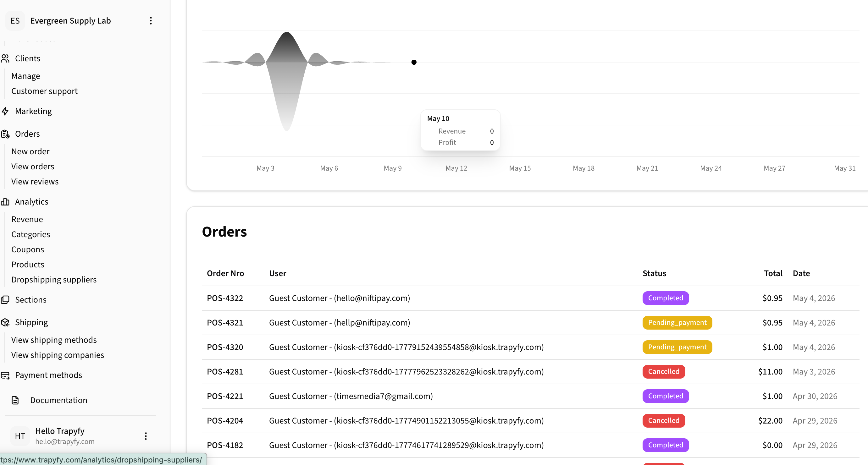This screenshot has width=868, height=465.
Task: Click the Total column header
Action: [773, 273]
